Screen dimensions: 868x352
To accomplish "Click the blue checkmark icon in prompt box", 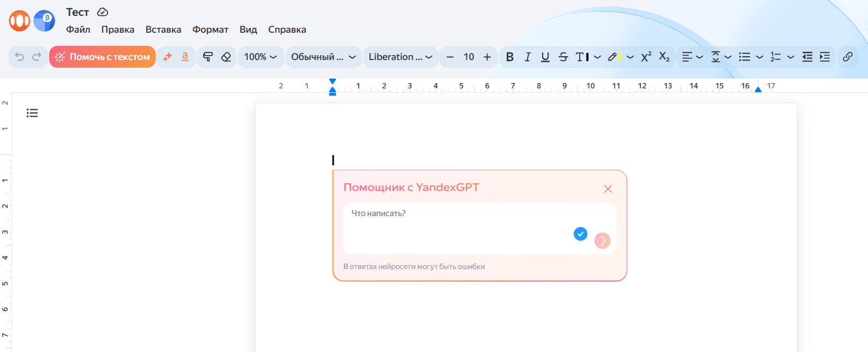I will point(580,234).
